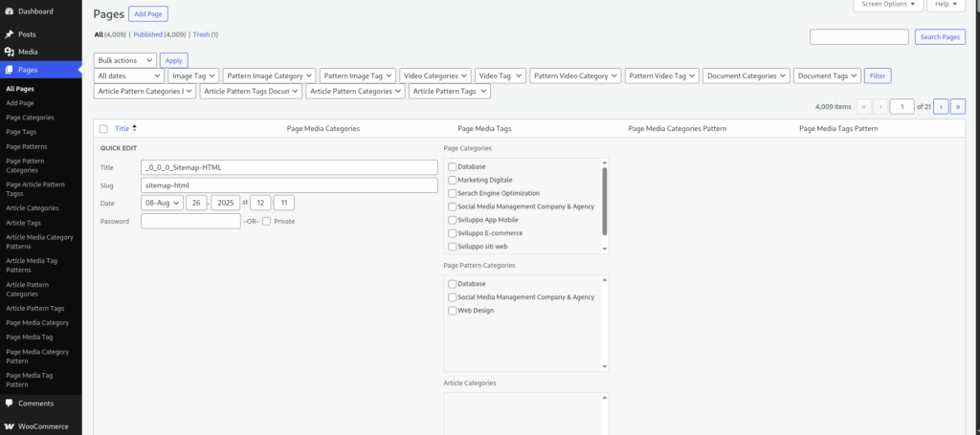Screen dimensions: 980x435
Task: Expand the Help tab
Action: tap(947, 5)
